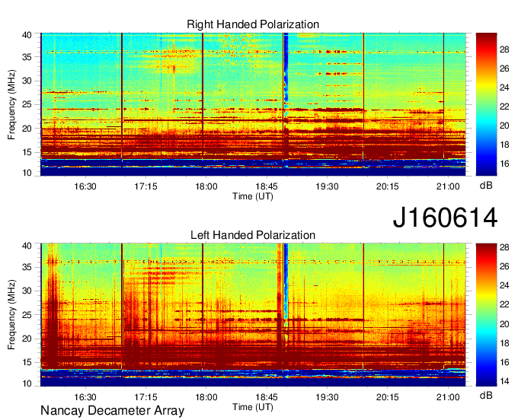The image size is (518, 420).
Task: Click the 30 MHz tick on Left Handed plot
Action: click(27, 291)
